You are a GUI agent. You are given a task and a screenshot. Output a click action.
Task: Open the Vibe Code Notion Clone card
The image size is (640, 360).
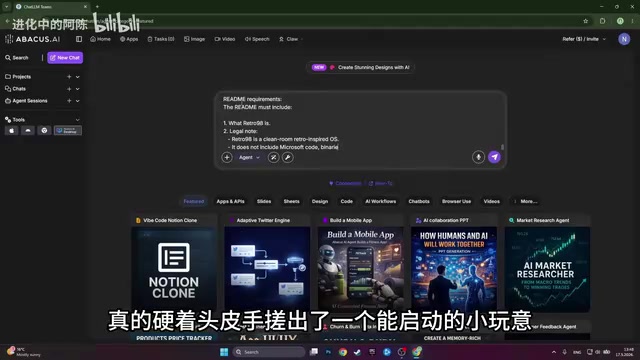[174, 263]
